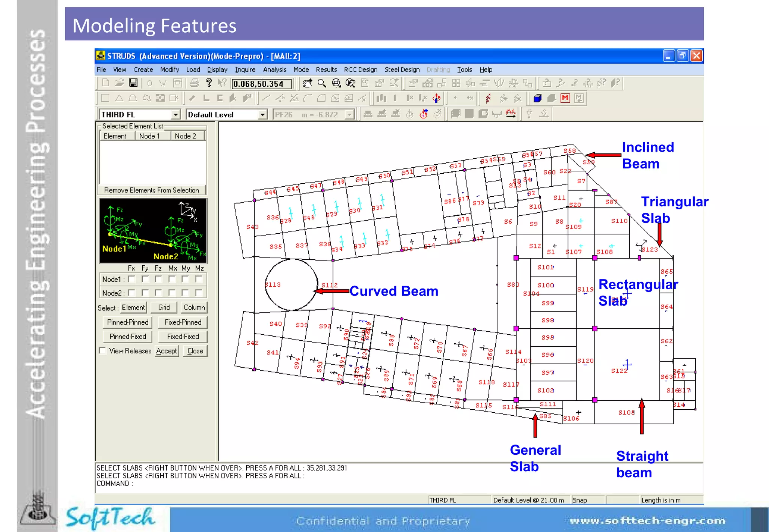Viewport: 769px width, 532px height.
Task: Enable the View Releases checkbox
Action: tap(103, 351)
